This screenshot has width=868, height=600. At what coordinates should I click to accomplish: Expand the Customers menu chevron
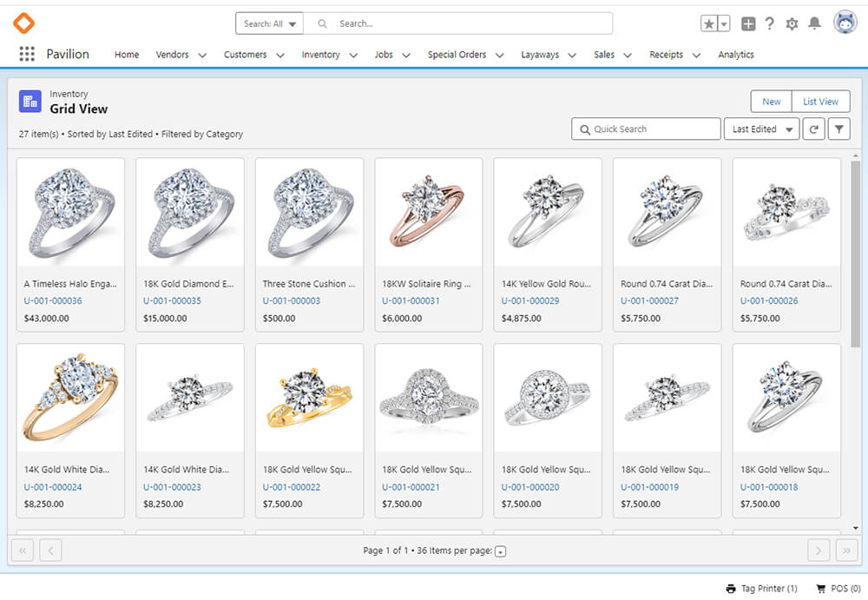click(x=280, y=55)
